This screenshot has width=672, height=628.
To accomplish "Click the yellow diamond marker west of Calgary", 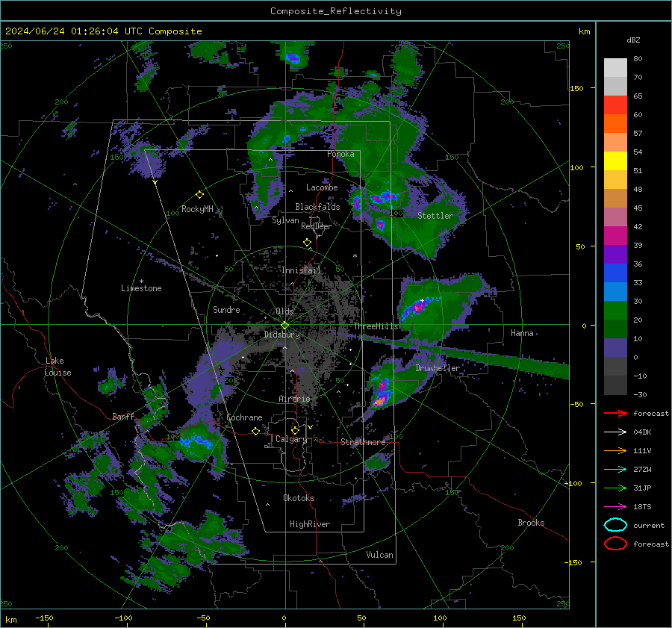I will (x=255, y=432).
